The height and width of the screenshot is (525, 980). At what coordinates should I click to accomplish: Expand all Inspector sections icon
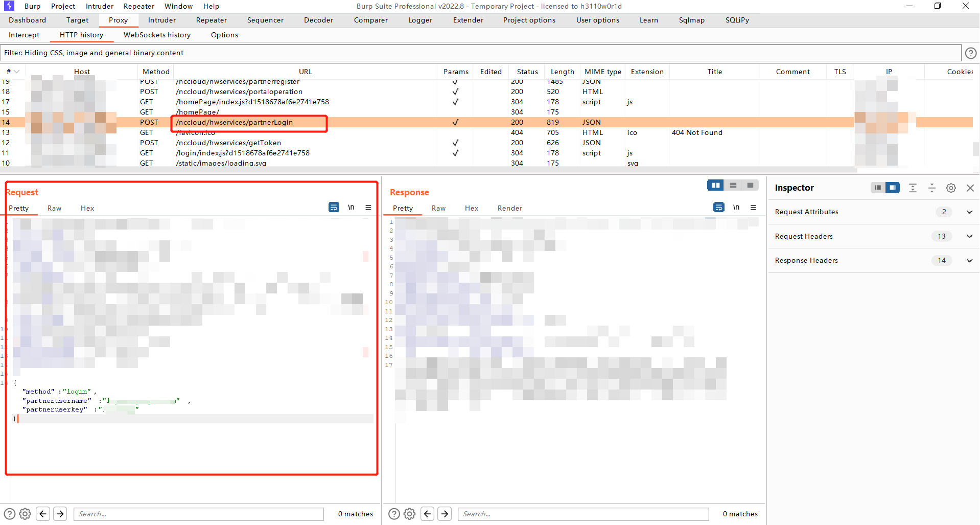click(913, 188)
